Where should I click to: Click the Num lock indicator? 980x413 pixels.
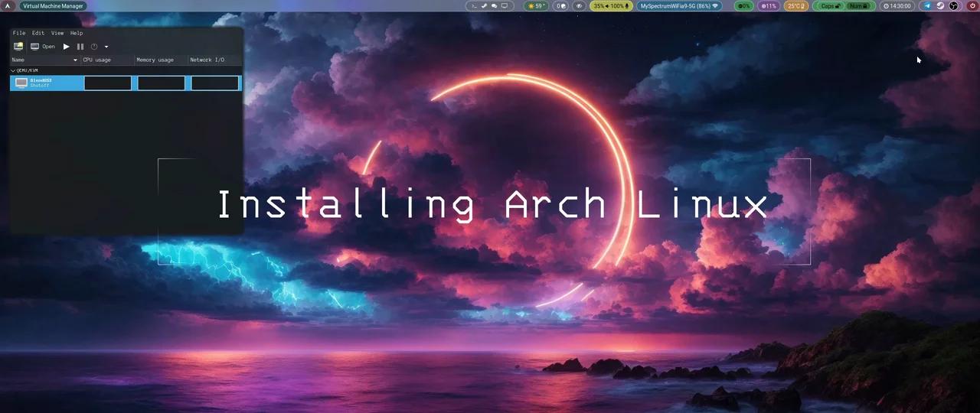(858, 5)
